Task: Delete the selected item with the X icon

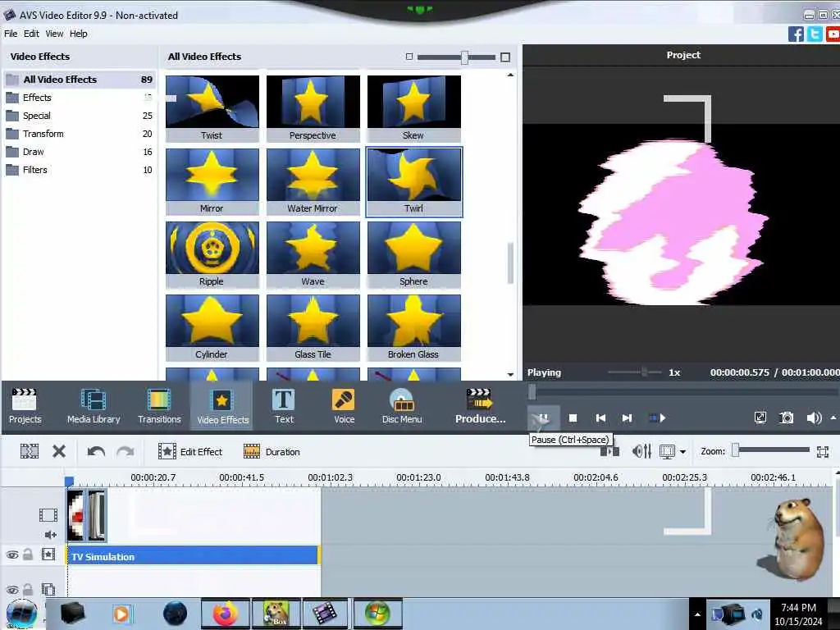Action: pyautogui.click(x=59, y=452)
